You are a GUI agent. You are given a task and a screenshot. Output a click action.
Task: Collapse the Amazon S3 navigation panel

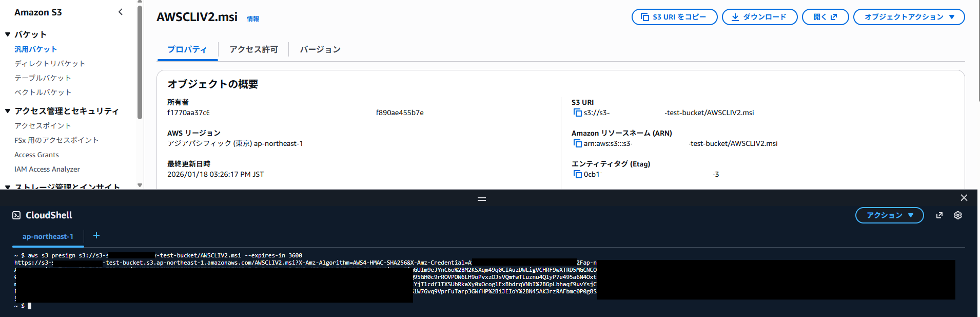tap(121, 12)
